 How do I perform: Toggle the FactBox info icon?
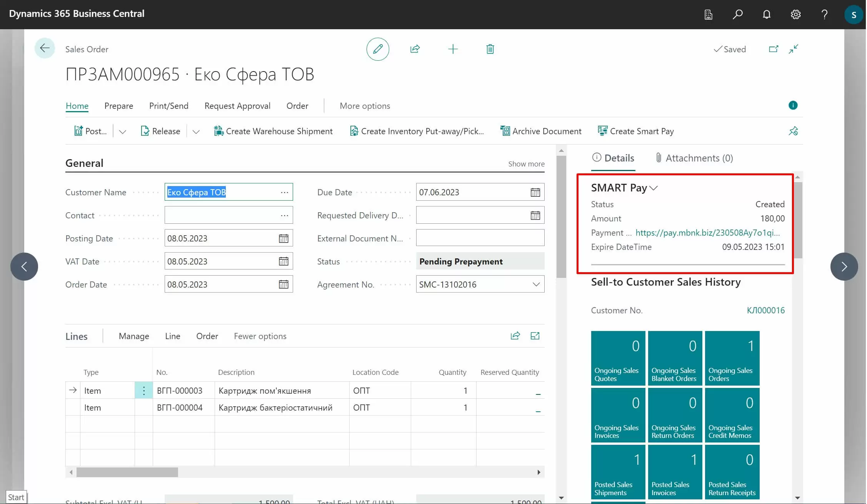pyautogui.click(x=793, y=105)
